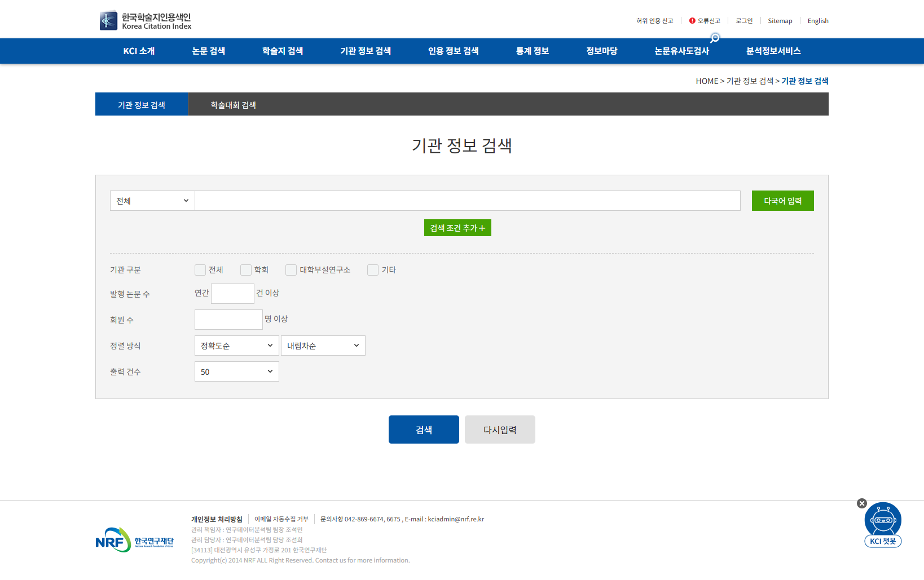This screenshot has width=924, height=580.
Task: Click the 다국어 입력 button
Action: click(782, 201)
